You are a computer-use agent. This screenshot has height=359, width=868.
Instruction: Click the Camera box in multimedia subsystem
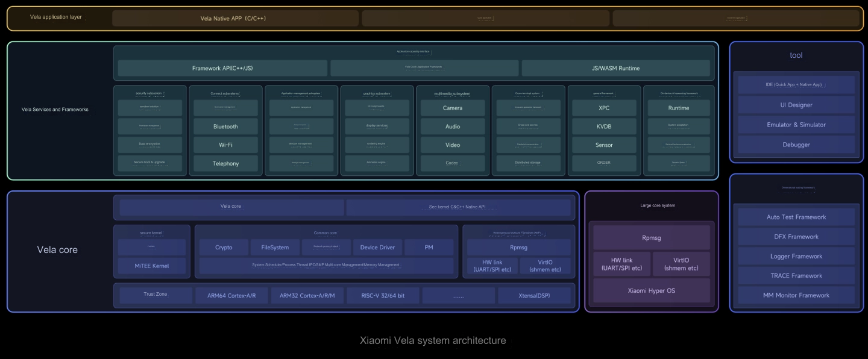point(453,108)
